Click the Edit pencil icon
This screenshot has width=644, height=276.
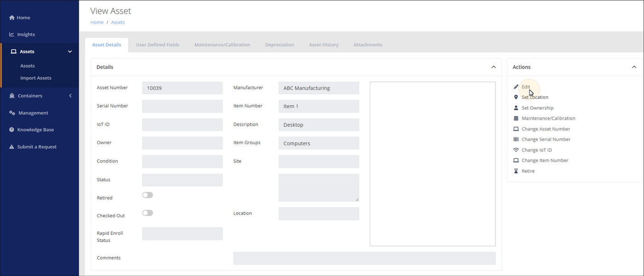pyautogui.click(x=516, y=87)
